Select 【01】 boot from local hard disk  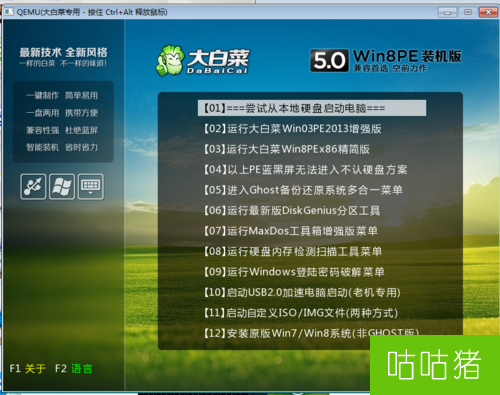tap(312, 108)
